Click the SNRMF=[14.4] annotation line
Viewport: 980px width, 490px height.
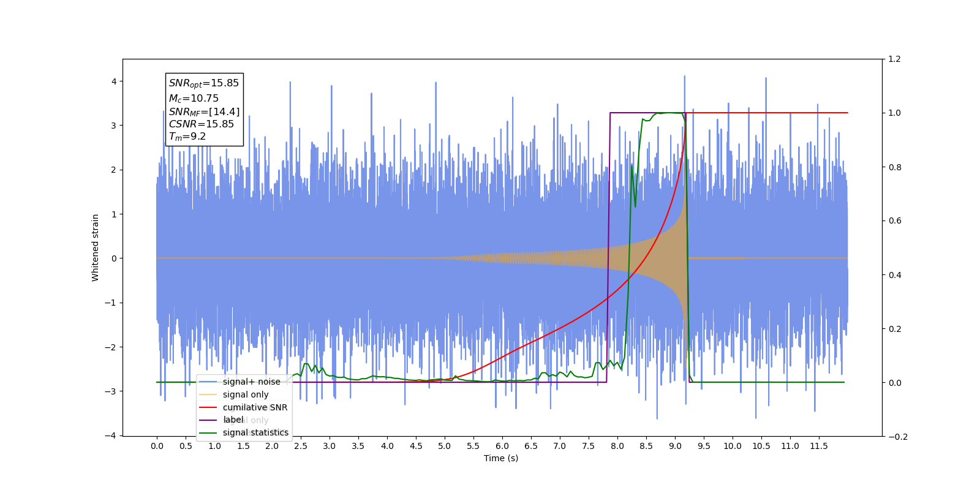coord(204,111)
